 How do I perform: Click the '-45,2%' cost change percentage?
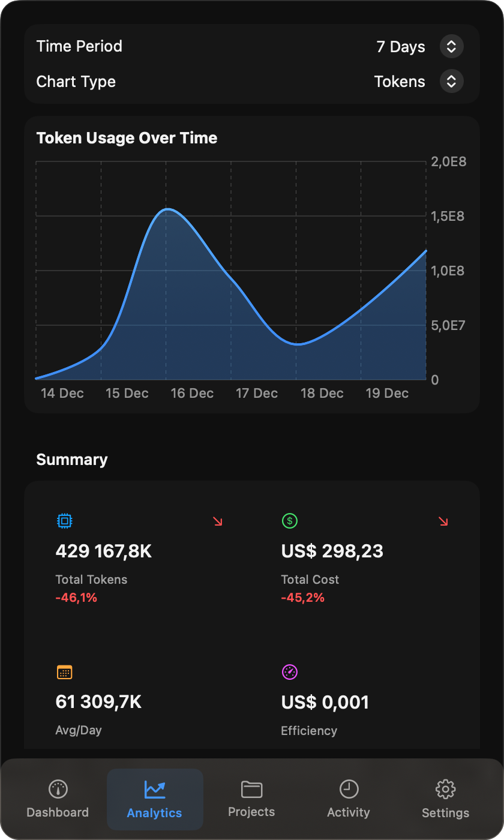(303, 598)
